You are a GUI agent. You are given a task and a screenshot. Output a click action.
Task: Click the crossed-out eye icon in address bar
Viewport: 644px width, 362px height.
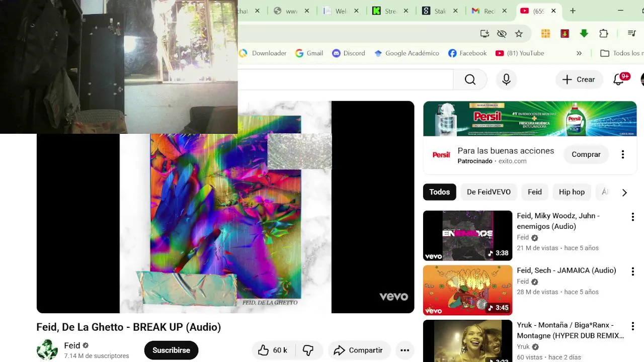click(502, 34)
